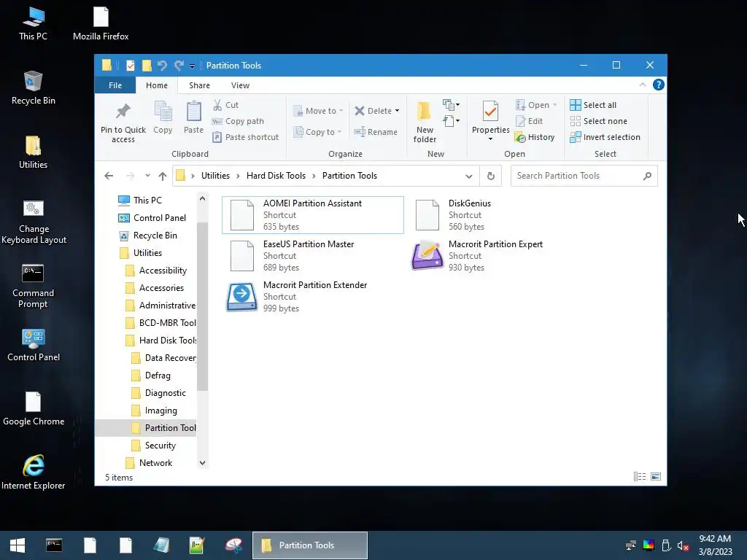Open the File menu tab

click(115, 85)
